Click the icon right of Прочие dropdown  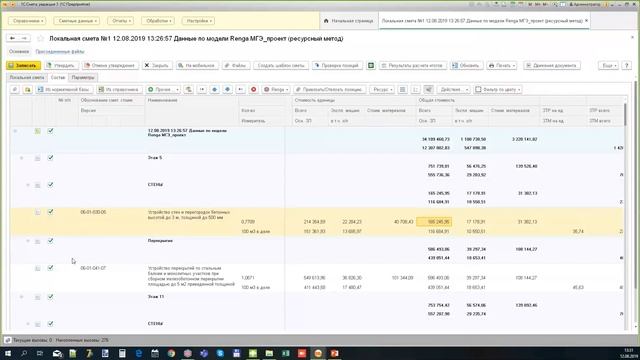(188, 89)
